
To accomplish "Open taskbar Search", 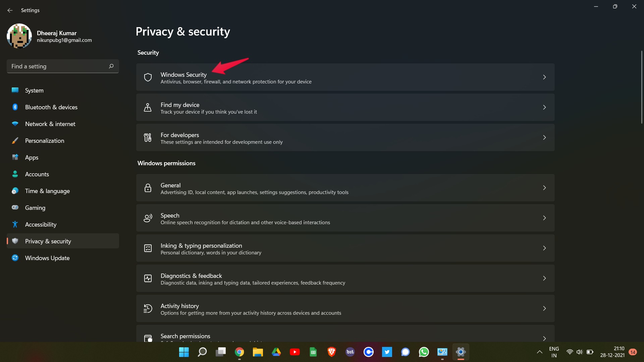I will pyautogui.click(x=202, y=352).
